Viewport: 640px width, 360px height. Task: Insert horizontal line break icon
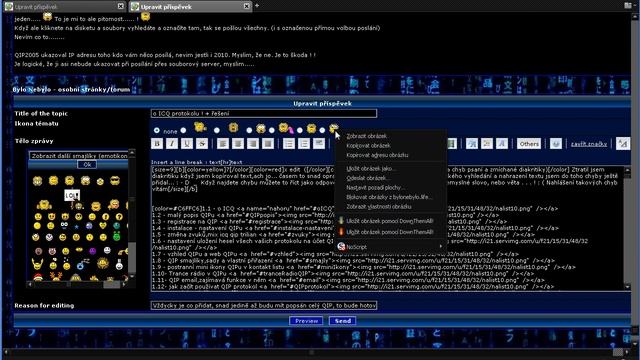(x=319, y=144)
